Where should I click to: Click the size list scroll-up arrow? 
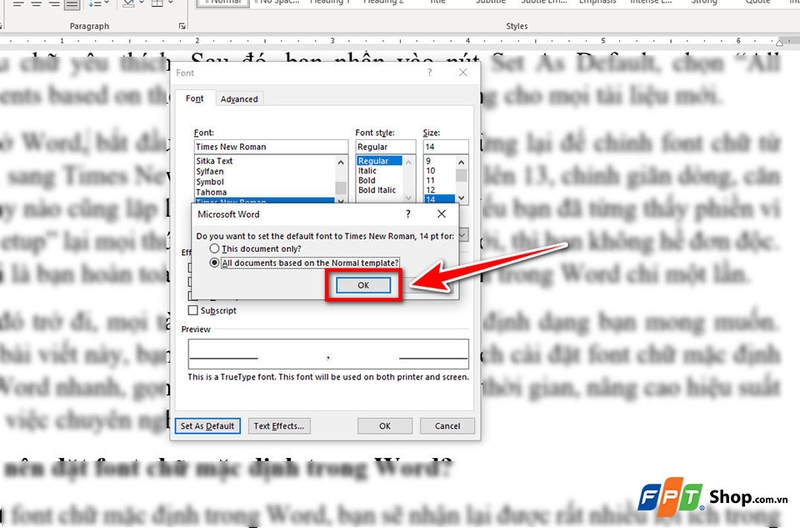[461, 162]
